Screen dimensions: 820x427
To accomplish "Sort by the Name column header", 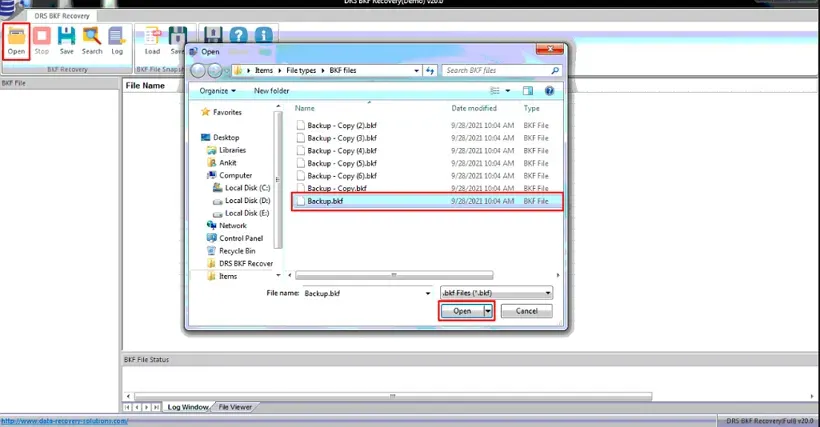I will [304, 108].
